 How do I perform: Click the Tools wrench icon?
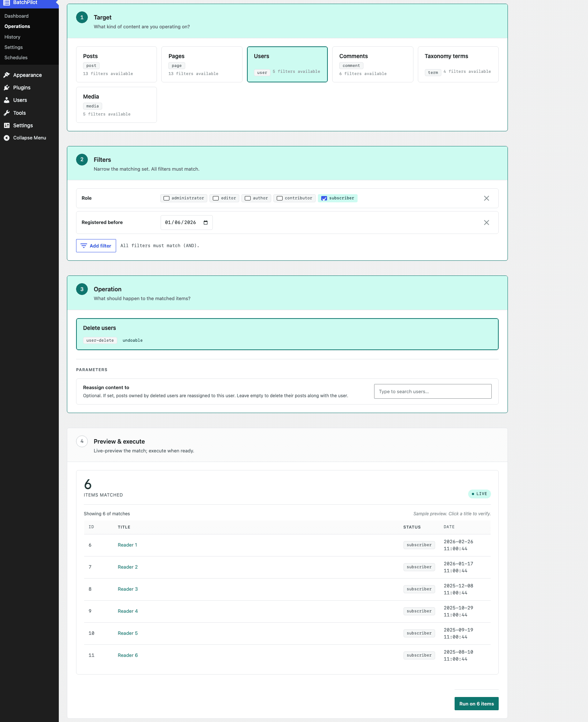[x=7, y=113]
